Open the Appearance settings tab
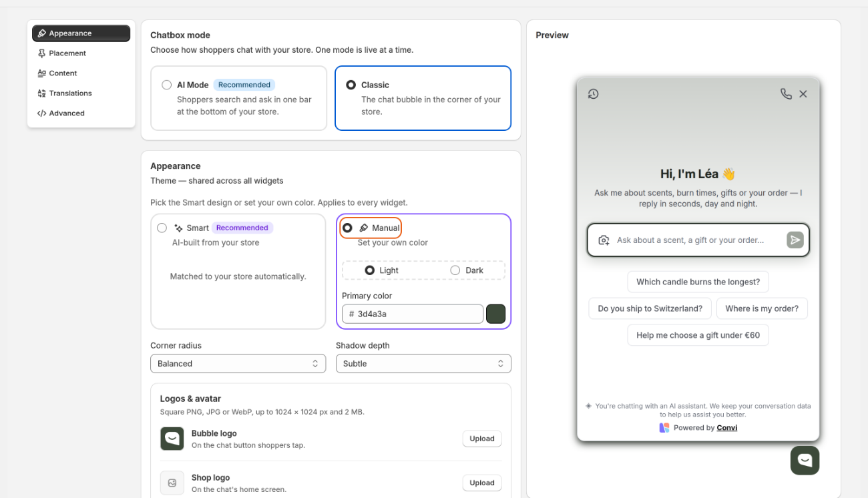Viewport: 868px width, 498px height. point(81,33)
